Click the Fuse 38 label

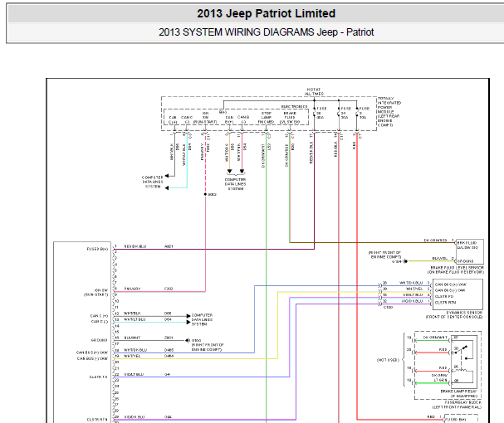[321, 113]
